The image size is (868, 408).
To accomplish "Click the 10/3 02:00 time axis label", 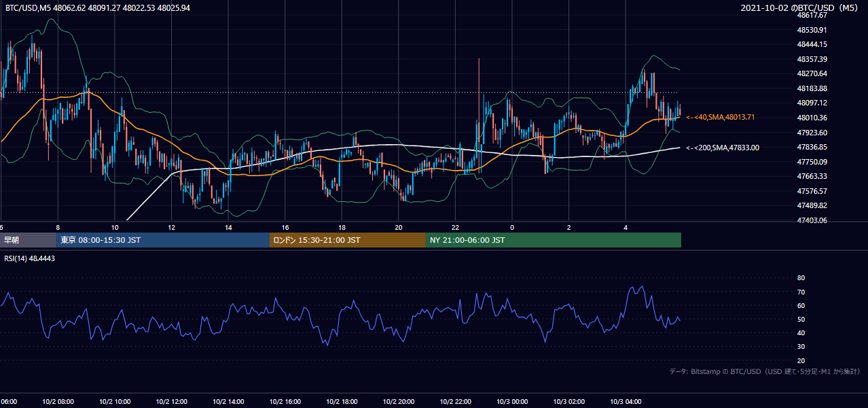I will click(569, 401).
